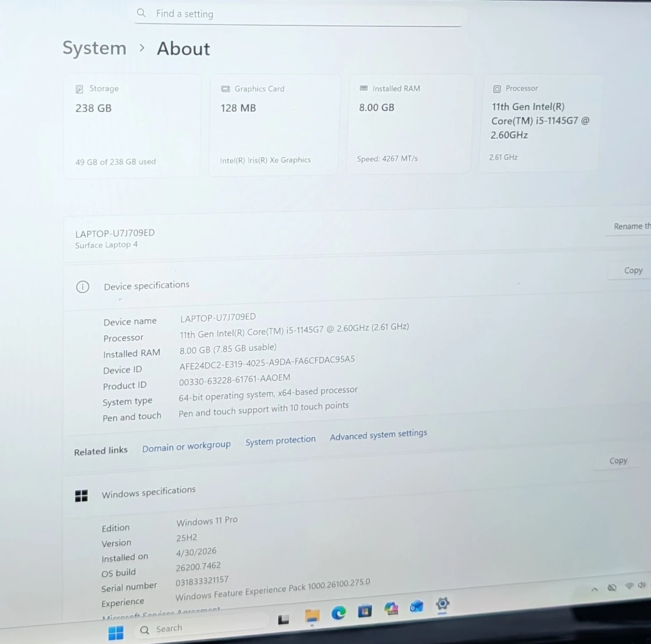This screenshot has width=651, height=644.
Task: Select Intel(R) Iris(R) Xe Graphics text
Action: point(265,160)
